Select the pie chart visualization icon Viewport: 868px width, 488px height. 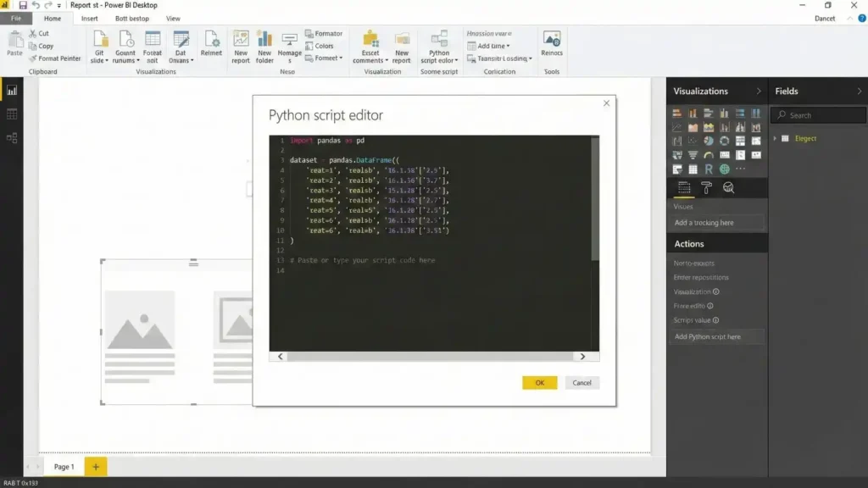pos(709,141)
